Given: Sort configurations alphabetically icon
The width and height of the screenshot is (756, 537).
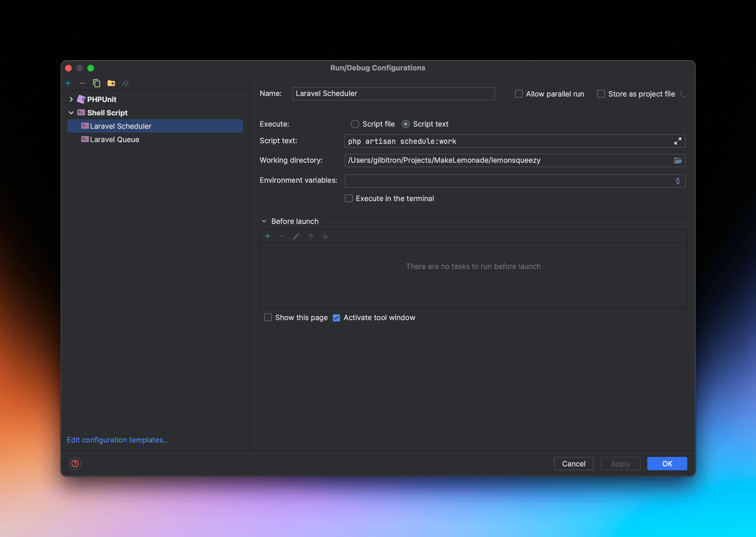Looking at the screenshot, I should 126,83.
